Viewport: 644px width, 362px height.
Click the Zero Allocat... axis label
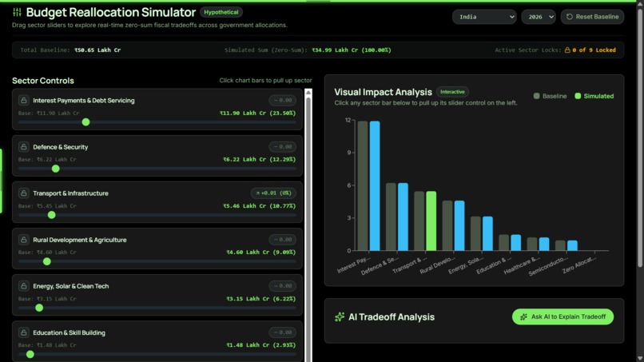(579, 265)
